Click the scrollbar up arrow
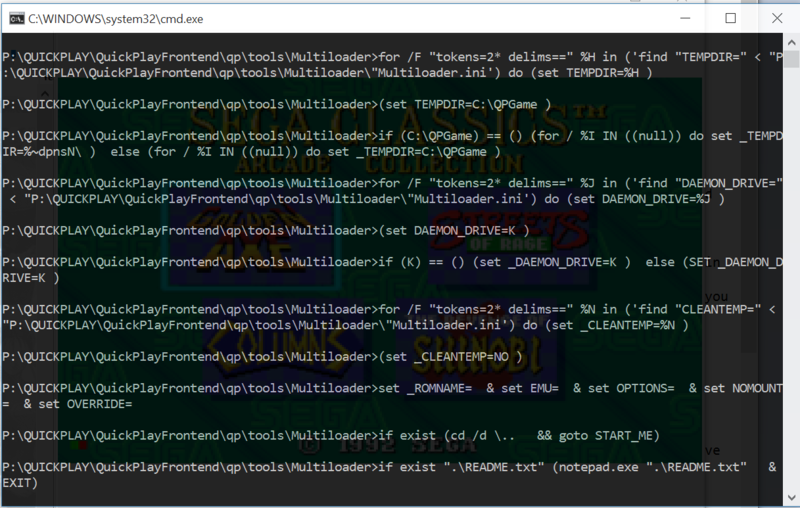The height and width of the screenshot is (508, 800). click(x=791, y=43)
